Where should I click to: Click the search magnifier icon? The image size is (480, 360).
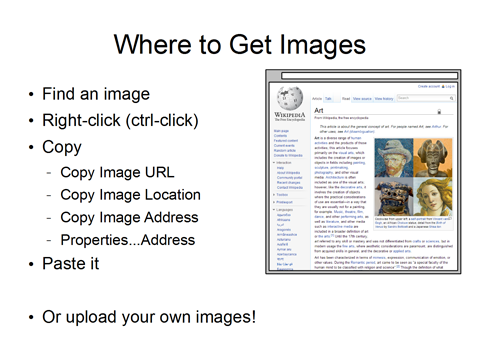(x=451, y=98)
